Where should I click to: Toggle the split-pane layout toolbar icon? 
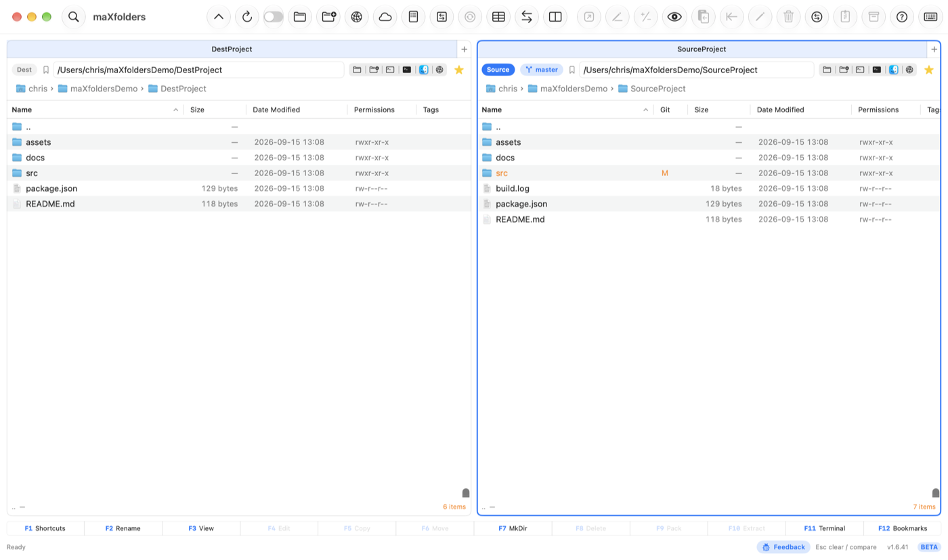click(x=555, y=17)
